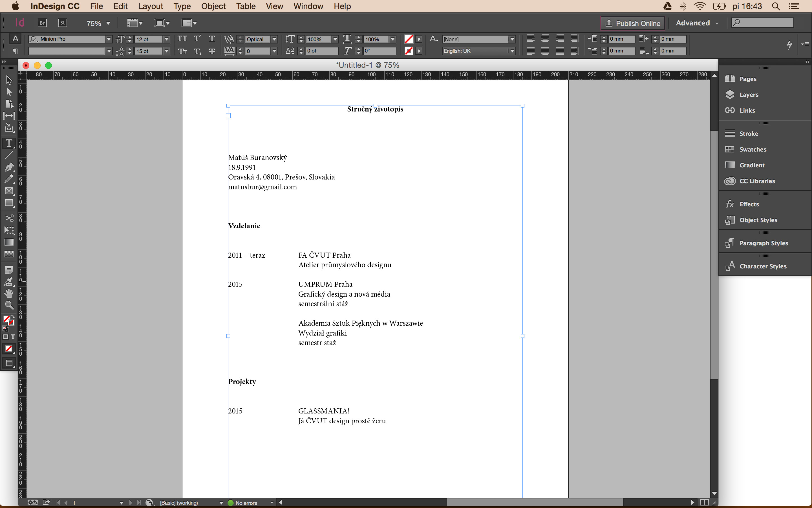This screenshot has height=508, width=812.
Task: Open macOS Spotlight search
Action: tap(776, 6)
